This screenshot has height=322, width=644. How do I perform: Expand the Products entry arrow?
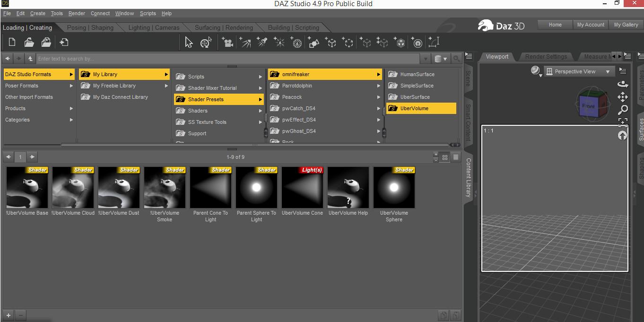71,108
